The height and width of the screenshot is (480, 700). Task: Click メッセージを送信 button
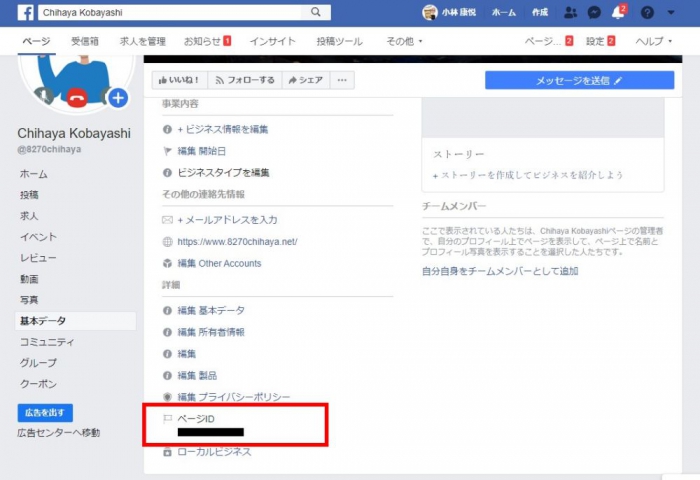pos(579,80)
